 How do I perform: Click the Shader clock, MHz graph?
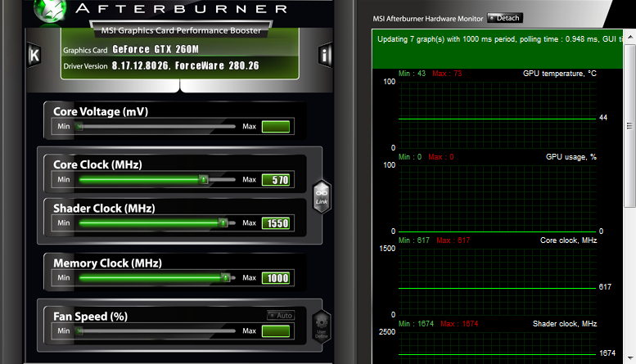(498, 348)
